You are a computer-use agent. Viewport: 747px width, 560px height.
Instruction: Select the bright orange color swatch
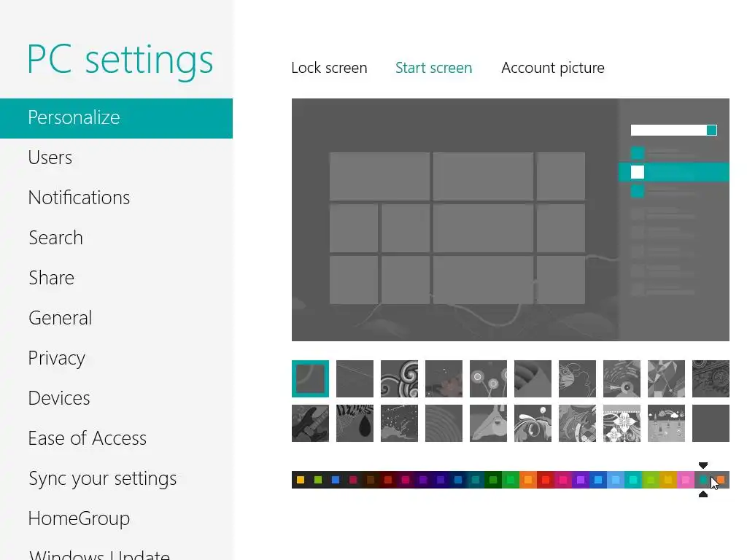pos(528,480)
